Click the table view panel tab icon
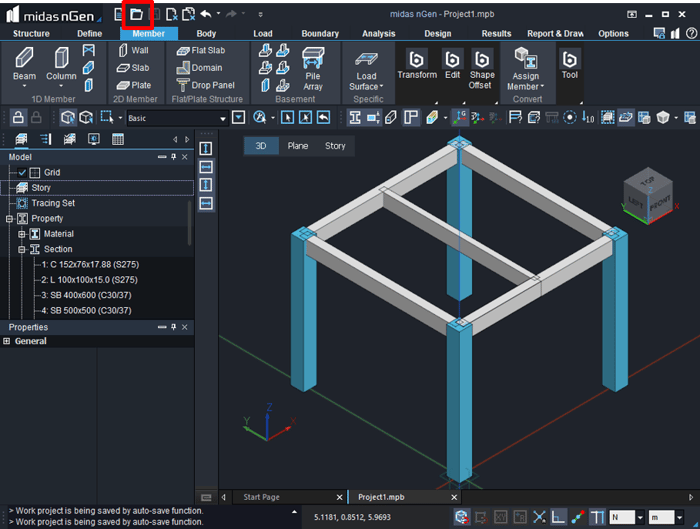Image resolution: width=700 pixels, height=529 pixels. [x=118, y=139]
